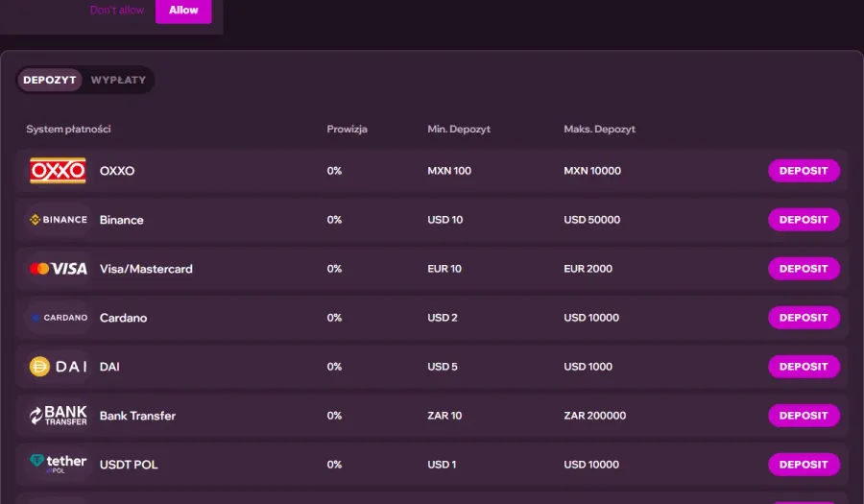Click the MXN 100 minimum deposit value
The width and height of the screenshot is (864, 504).
pyautogui.click(x=449, y=171)
